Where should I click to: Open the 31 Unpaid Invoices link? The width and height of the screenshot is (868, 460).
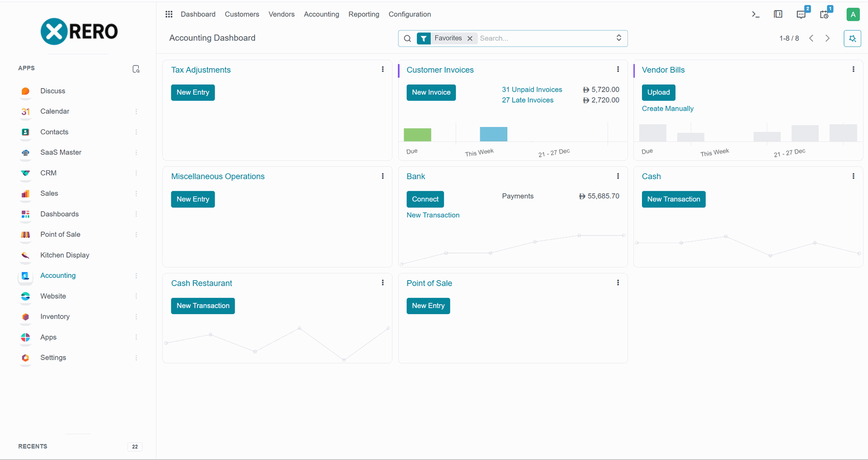(x=532, y=89)
